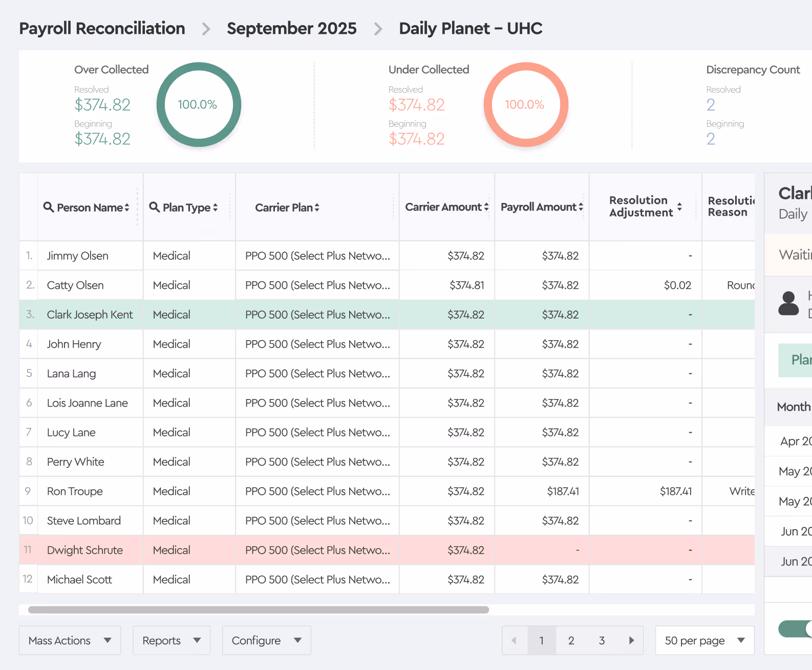
Task: Select Michael Scott row
Action: [387, 579]
